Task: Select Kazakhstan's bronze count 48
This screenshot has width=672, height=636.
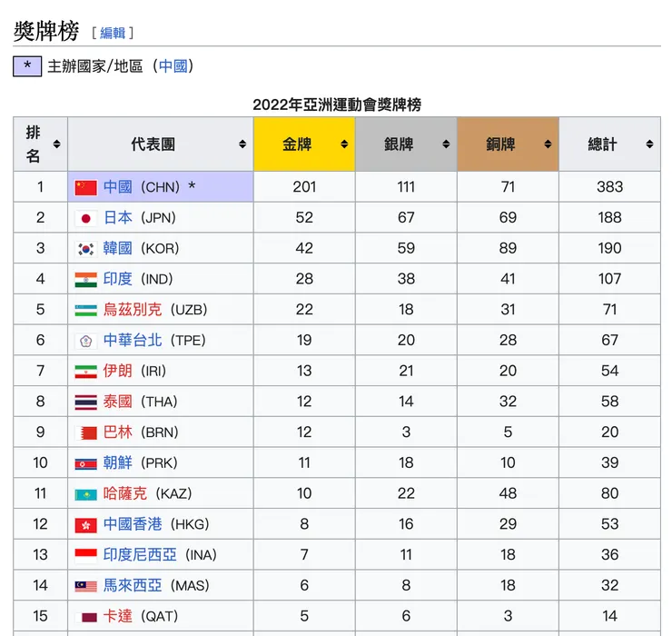Action: click(508, 493)
